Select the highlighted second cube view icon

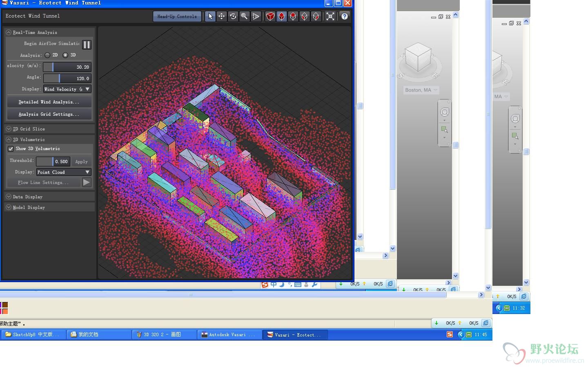282,16
